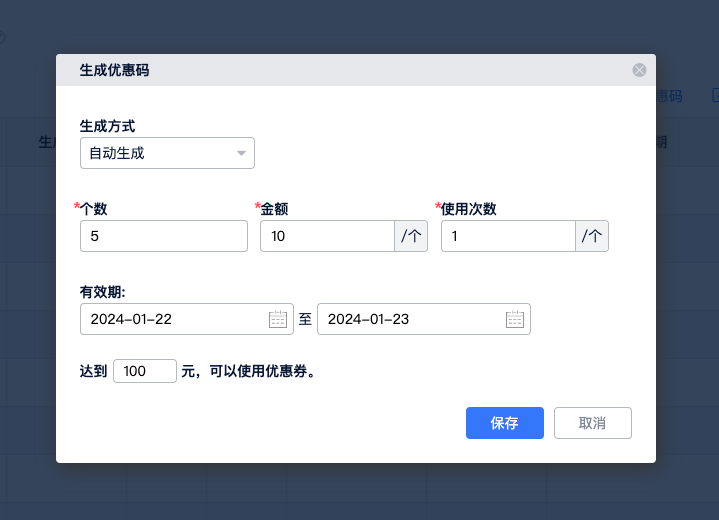
Task: Click the /个 suffix beside 使用次数 field
Action: coord(592,236)
